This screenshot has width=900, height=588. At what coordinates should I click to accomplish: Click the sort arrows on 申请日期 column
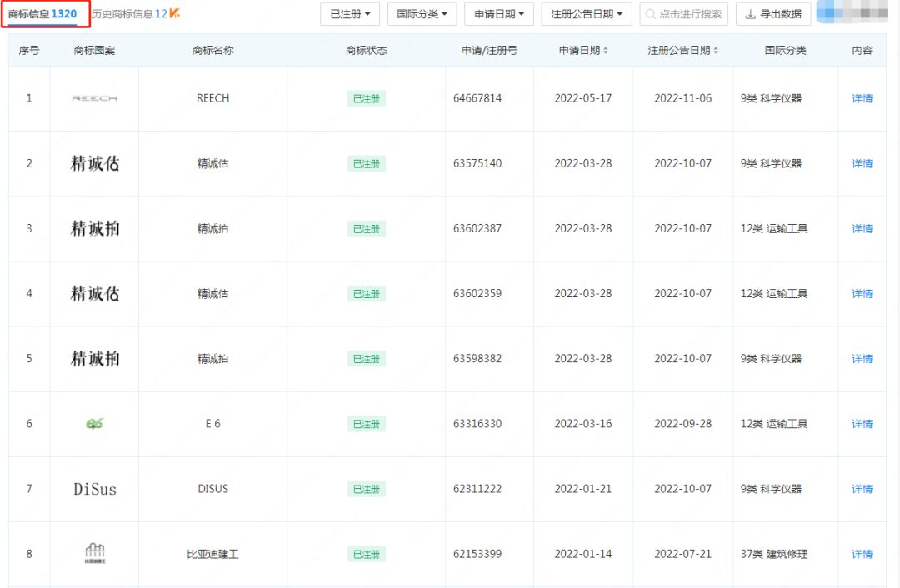pyautogui.click(x=606, y=51)
